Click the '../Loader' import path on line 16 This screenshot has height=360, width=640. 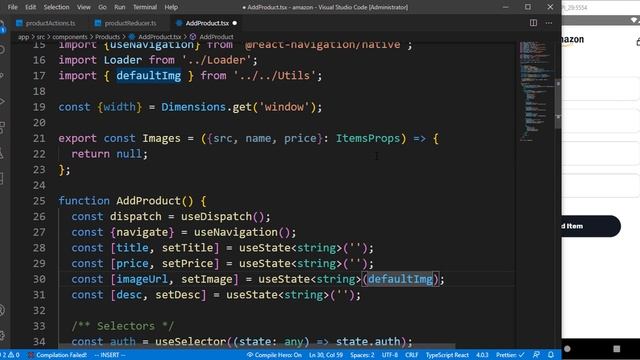click(x=216, y=60)
